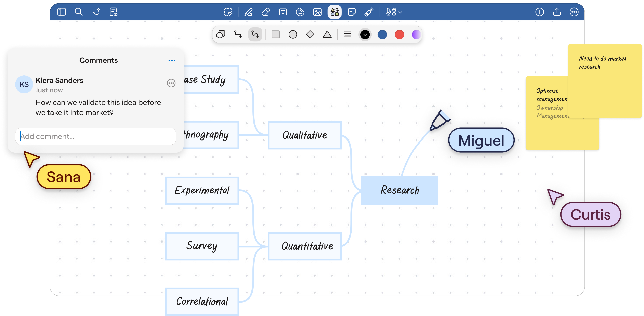
Task: Choose the text box tool
Action: click(283, 12)
